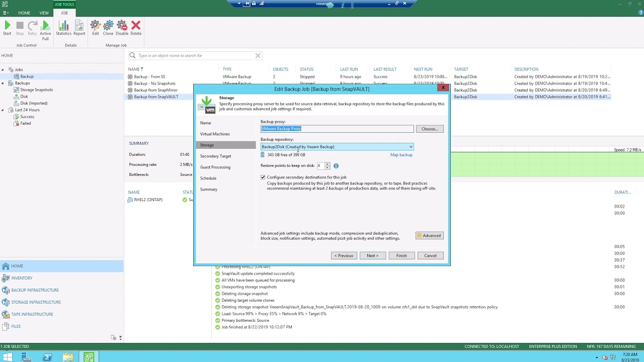The width and height of the screenshot is (644, 362).
Task: Toggle Configure secondary destinations checkbox
Action: coord(263,177)
